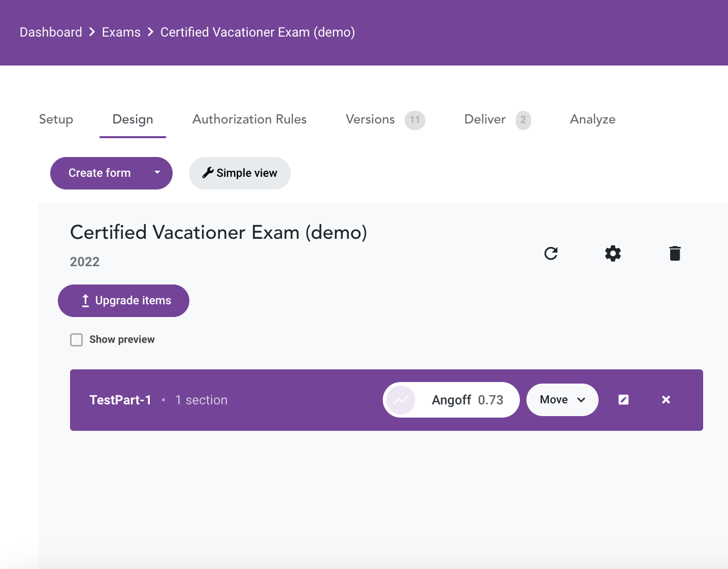Image resolution: width=728 pixels, height=569 pixels.
Task: Open the Authorization Rules tab
Action: 249,119
